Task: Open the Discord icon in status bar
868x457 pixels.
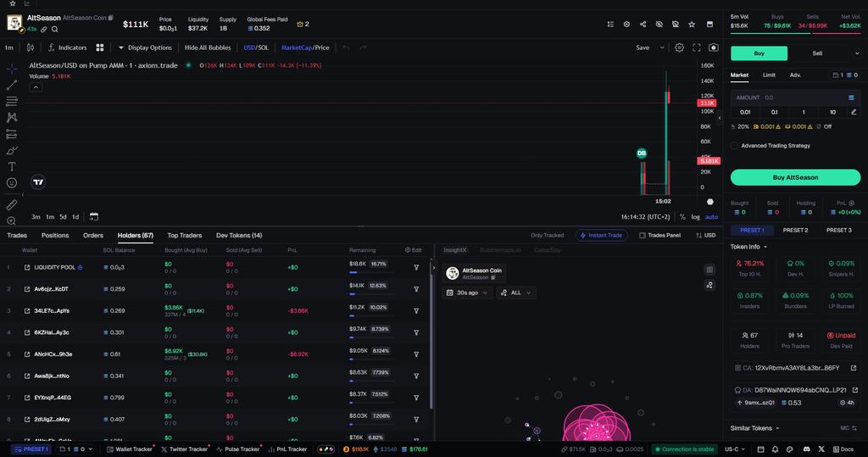Action: (807, 449)
